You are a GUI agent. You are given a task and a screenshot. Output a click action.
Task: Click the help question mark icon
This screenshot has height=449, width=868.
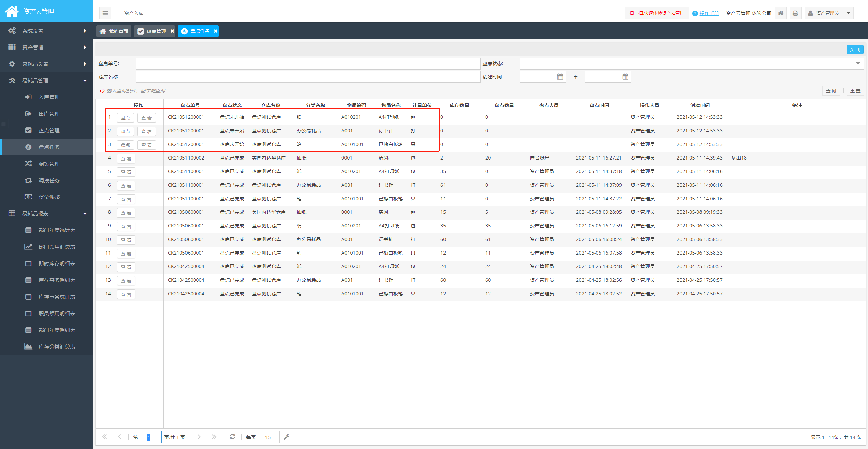[695, 13]
